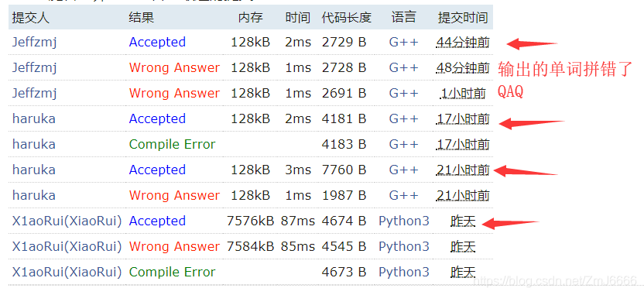Viewport: 644px width, 295px height.
Task: Open Python3 source for the 4673 B submission
Action: (x=404, y=272)
